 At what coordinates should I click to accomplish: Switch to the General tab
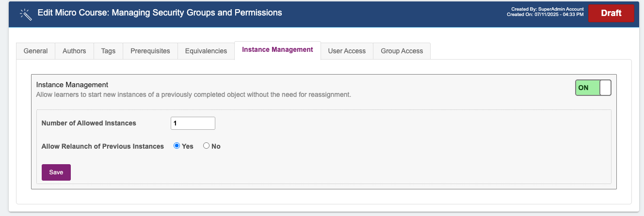[35, 51]
